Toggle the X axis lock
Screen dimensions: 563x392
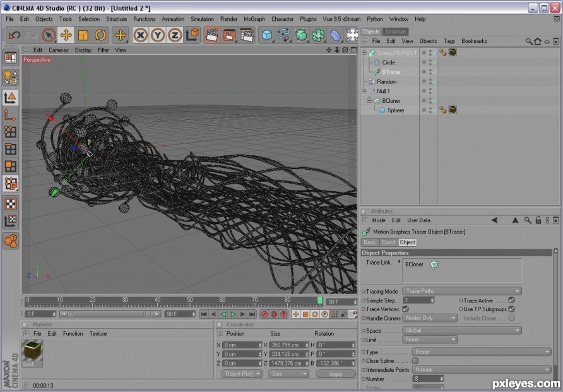(141, 35)
